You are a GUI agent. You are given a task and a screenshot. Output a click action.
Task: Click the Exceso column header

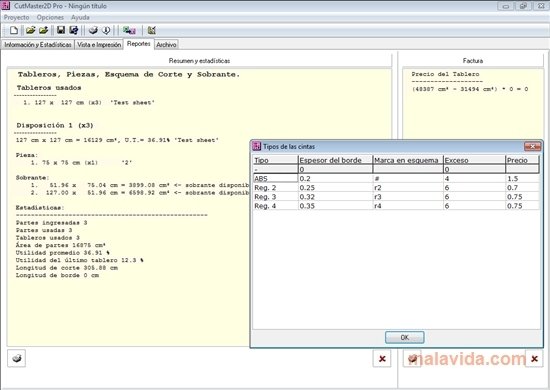[x=474, y=160]
